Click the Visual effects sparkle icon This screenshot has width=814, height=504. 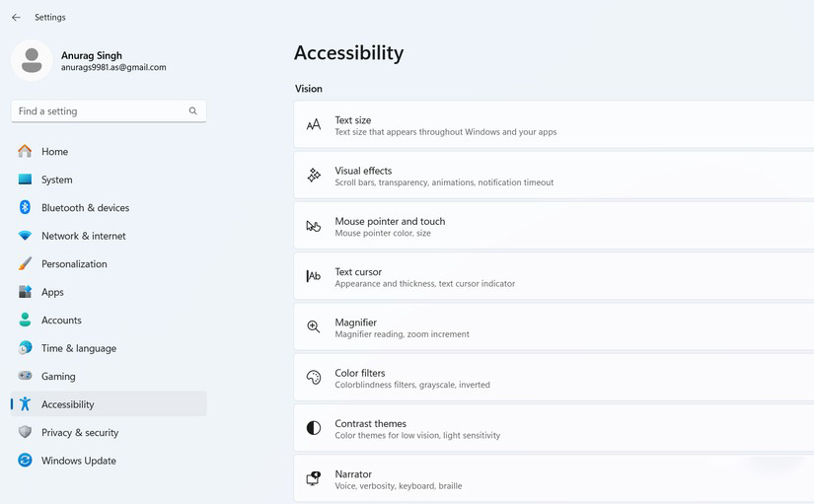point(314,175)
